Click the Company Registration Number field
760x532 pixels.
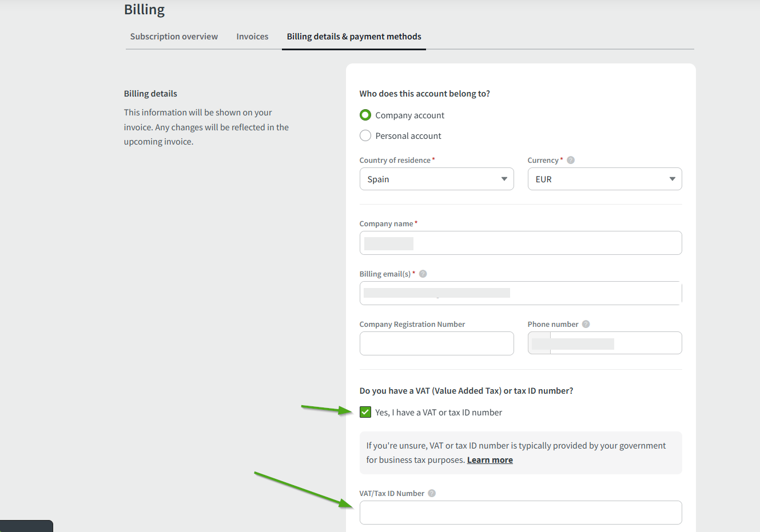pyautogui.click(x=436, y=343)
